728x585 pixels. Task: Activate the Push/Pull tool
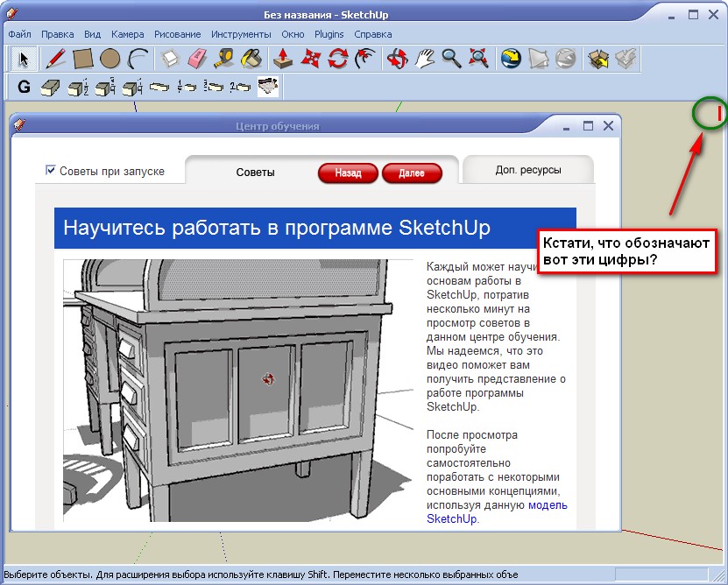[283, 59]
